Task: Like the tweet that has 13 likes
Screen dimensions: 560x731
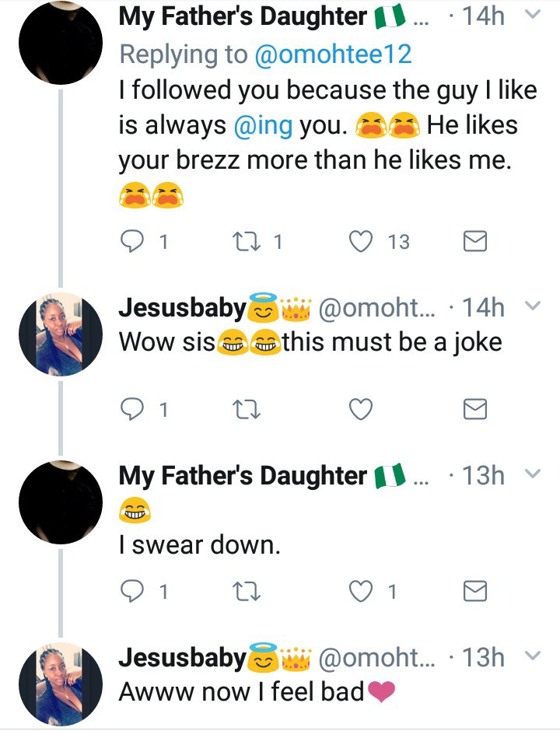Action: (361, 242)
